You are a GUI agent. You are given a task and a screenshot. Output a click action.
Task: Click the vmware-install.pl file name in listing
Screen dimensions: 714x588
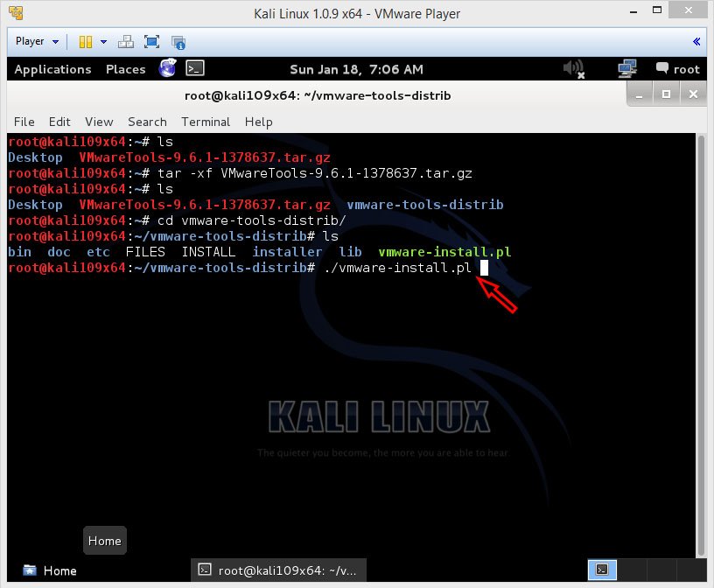pyautogui.click(x=444, y=252)
